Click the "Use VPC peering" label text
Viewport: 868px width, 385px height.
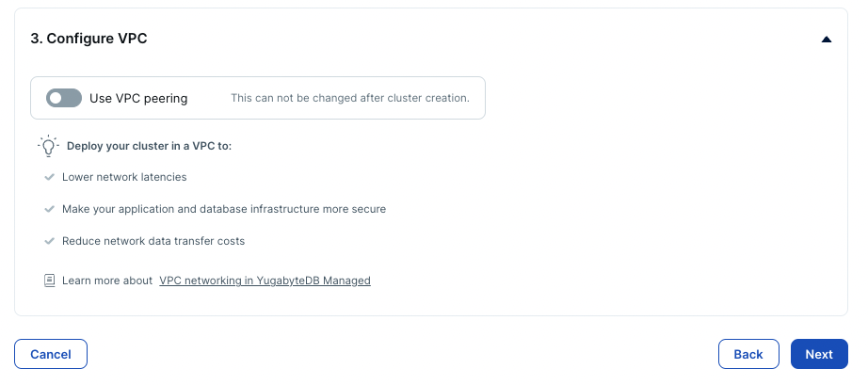(x=138, y=98)
